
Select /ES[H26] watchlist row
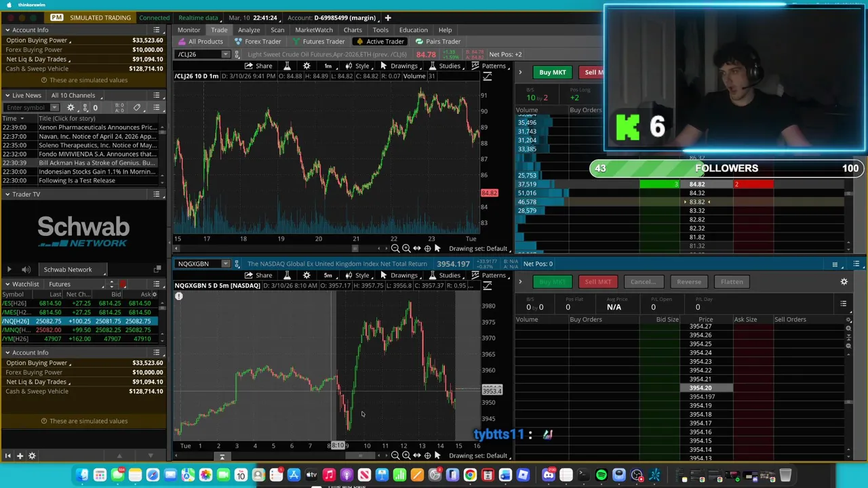click(79, 303)
